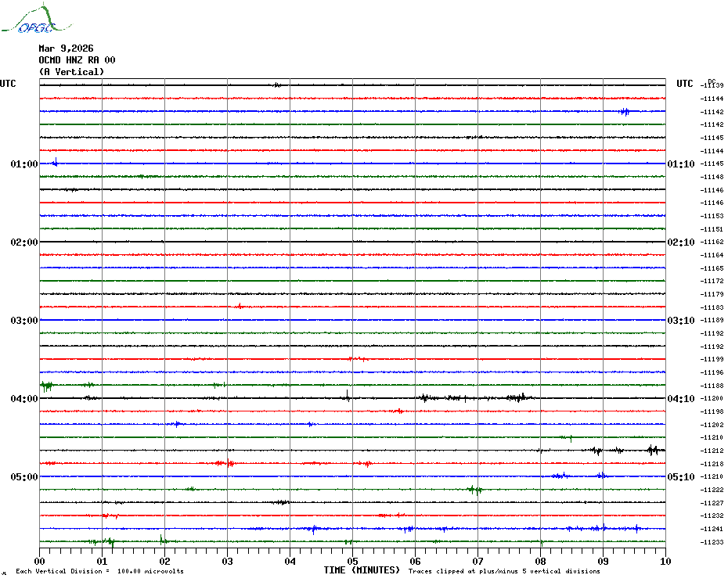Select the 02:10 time label on the right

click(x=680, y=242)
